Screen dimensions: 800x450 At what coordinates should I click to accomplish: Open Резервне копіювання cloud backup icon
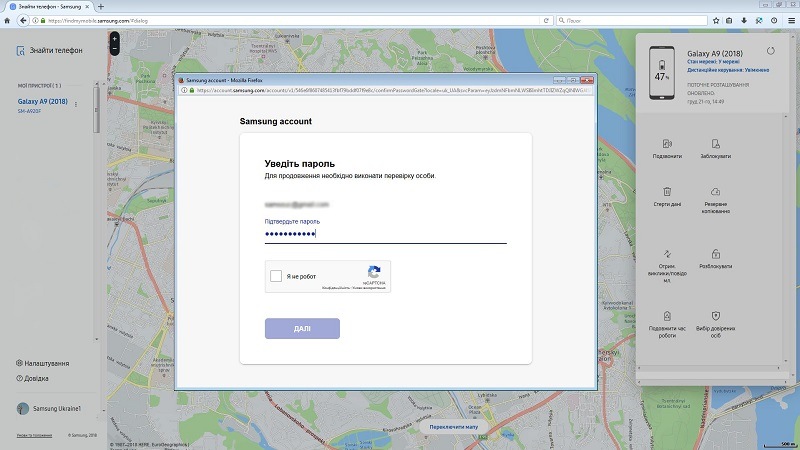(x=715, y=191)
